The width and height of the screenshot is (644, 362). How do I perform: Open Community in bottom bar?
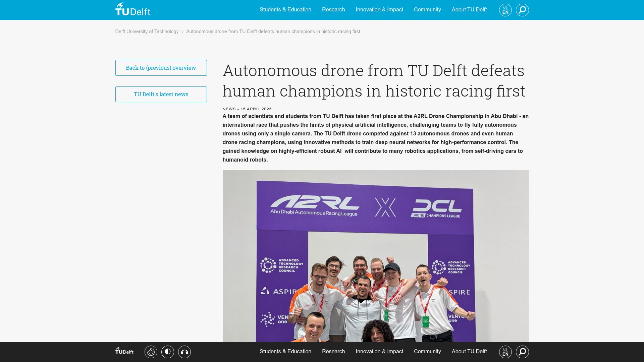pyautogui.click(x=427, y=351)
